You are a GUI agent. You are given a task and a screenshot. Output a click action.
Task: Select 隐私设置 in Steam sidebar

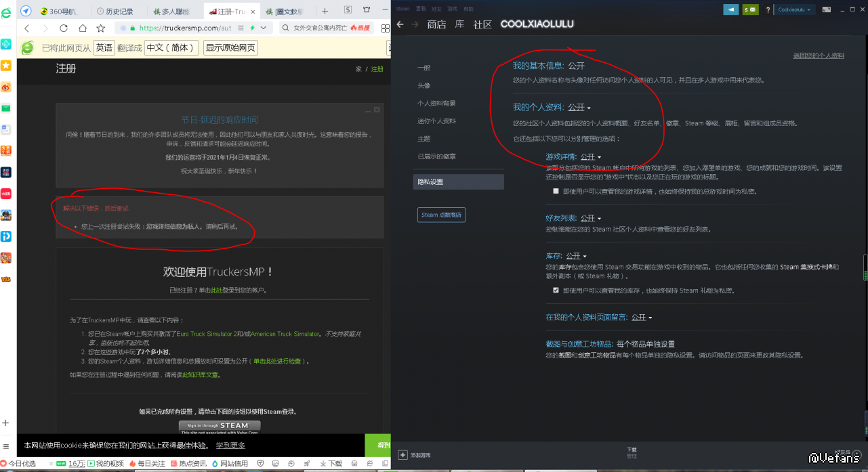click(458, 181)
